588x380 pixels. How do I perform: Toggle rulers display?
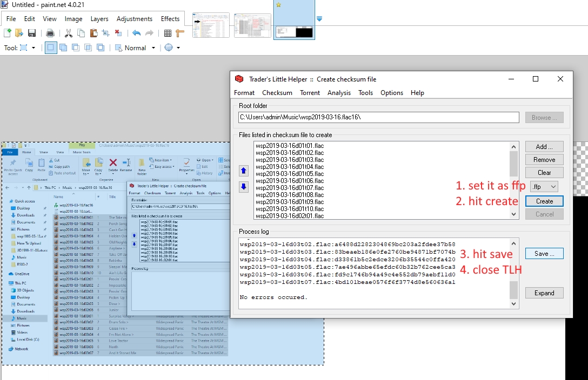[180, 33]
